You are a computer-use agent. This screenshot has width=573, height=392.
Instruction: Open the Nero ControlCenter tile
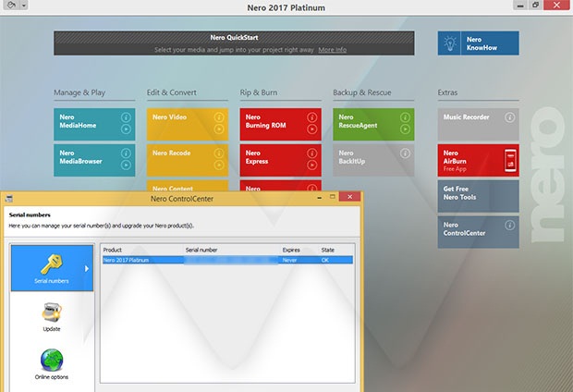click(x=479, y=232)
